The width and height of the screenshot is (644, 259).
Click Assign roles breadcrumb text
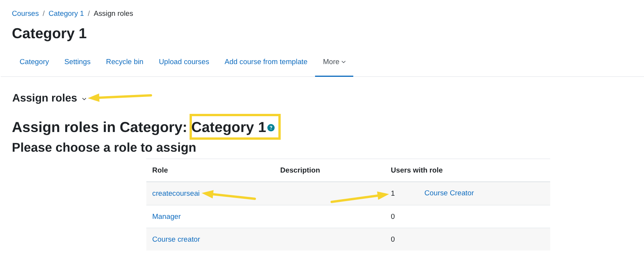click(x=113, y=14)
